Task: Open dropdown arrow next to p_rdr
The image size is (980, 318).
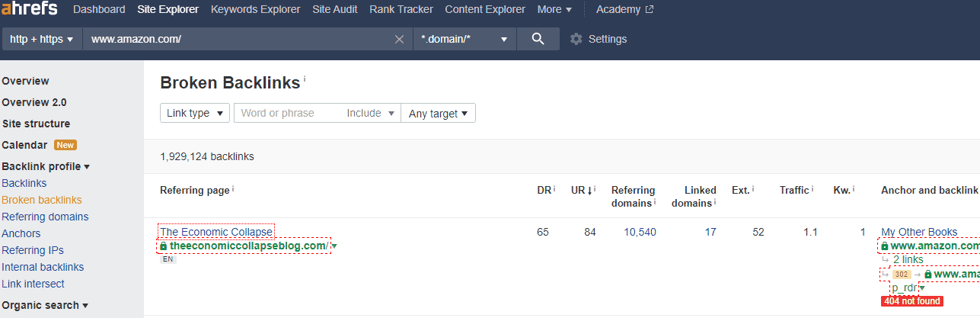Action: pos(921,287)
